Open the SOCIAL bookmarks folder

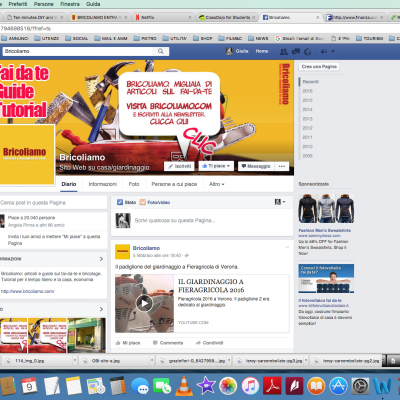(x=77, y=38)
